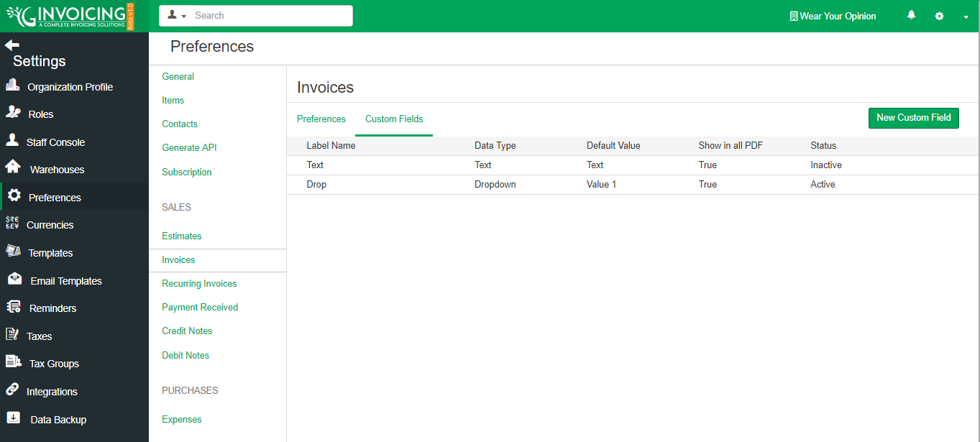Go to Organization Profile settings

70,87
